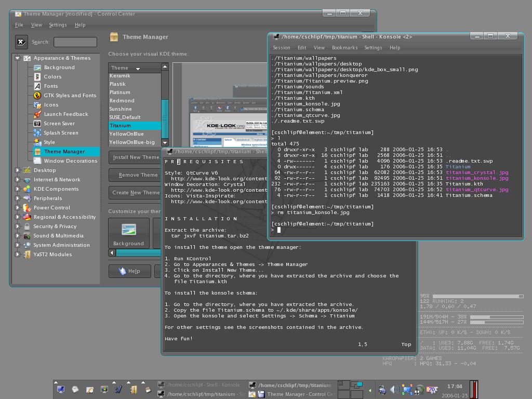
Task: Open the pen and ruler panel launcher
Action: click(118, 390)
